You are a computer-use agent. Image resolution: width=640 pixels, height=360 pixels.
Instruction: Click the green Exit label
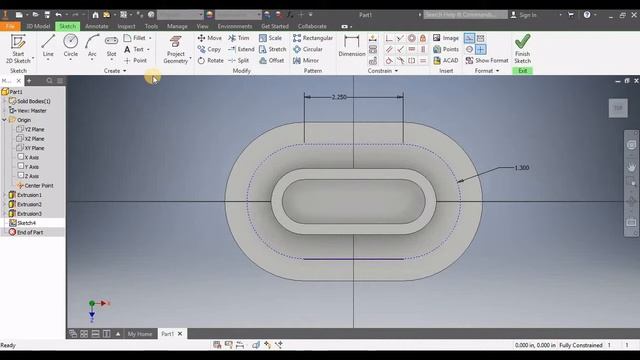pos(522,71)
